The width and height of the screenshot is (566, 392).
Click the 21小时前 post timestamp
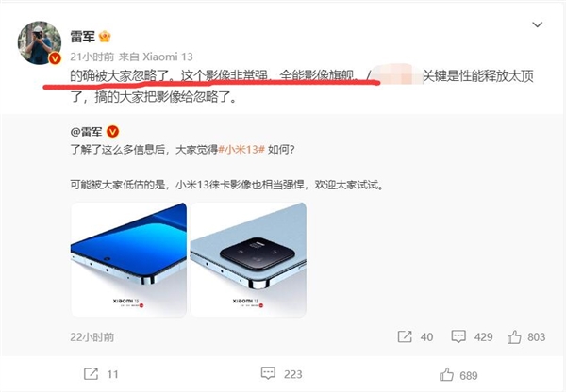point(92,57)
